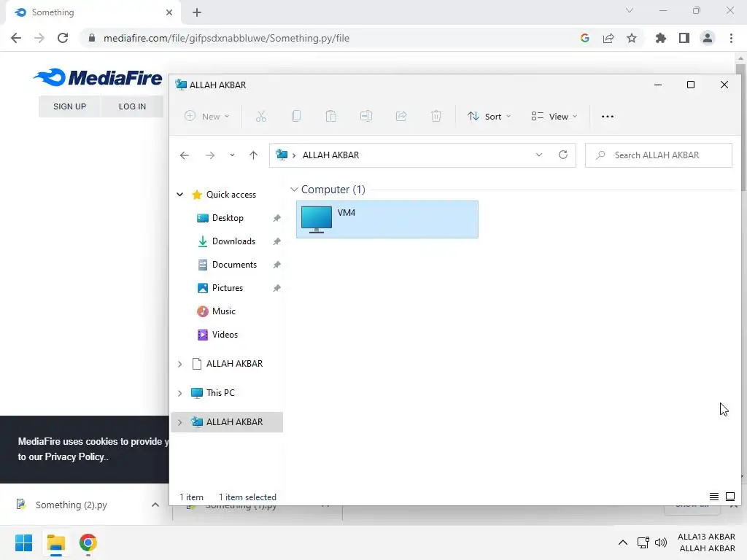This screenshot has height=560, width=747.
Task: Open Chrome profile avatar
Action: point(708,38)
